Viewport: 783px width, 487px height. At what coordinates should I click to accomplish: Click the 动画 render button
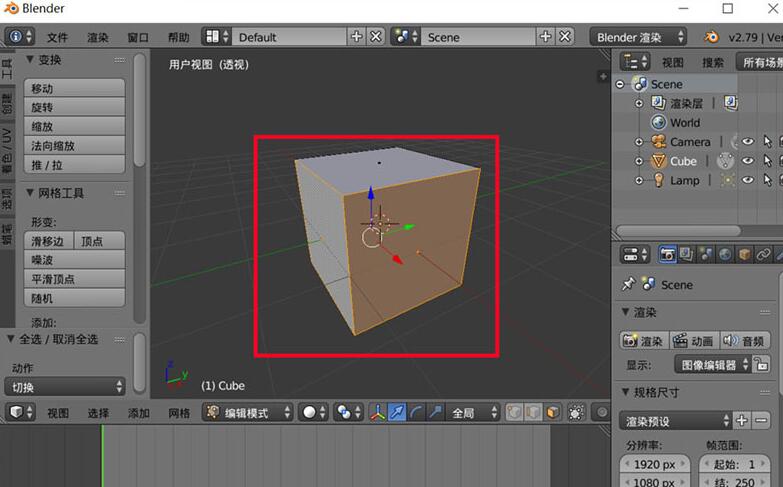[x=693, y=341]
